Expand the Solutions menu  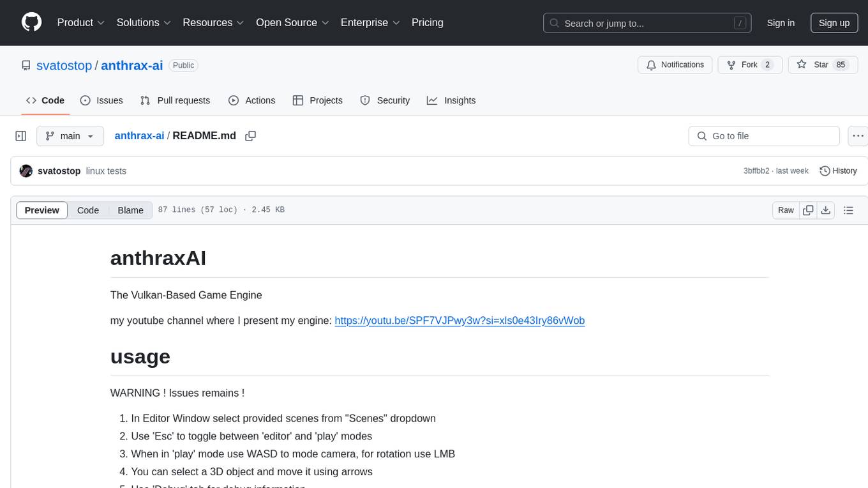point(144,22)
